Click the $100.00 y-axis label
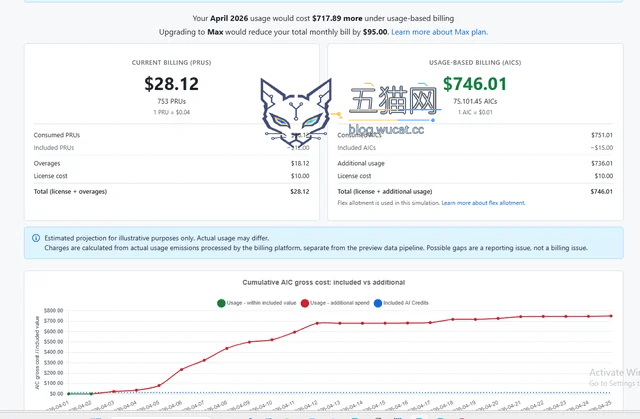640x419 pixels. pyautogui.click(x=53, y=383)
